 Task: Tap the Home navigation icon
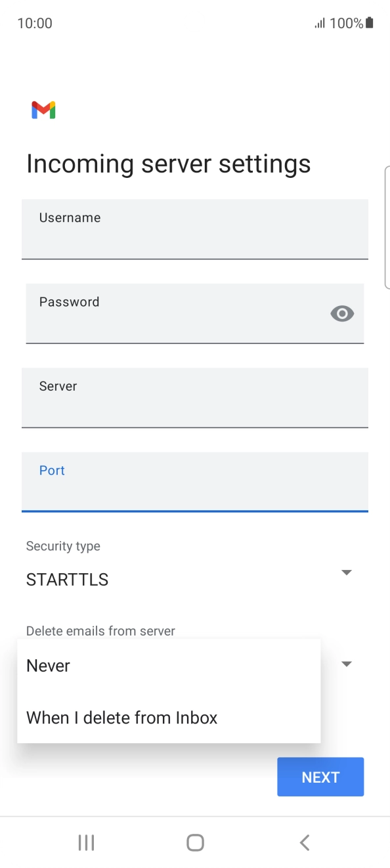[195, 842]
